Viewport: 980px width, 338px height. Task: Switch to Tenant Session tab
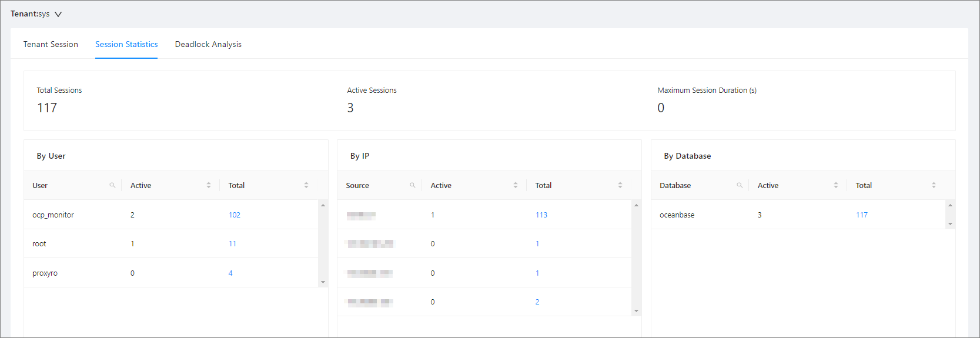coord(51,45)
